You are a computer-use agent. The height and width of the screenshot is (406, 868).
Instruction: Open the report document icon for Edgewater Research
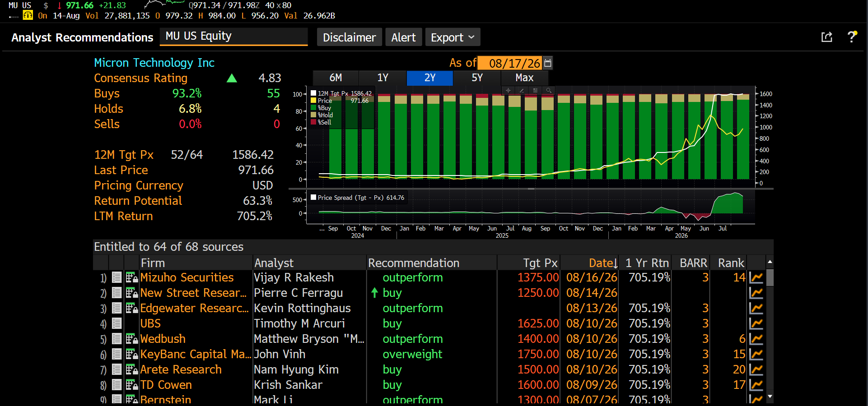click(117, 308)
